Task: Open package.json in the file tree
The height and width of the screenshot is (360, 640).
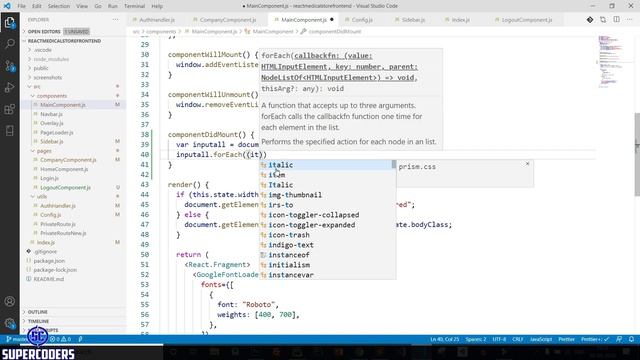Action: coord(49,261)
